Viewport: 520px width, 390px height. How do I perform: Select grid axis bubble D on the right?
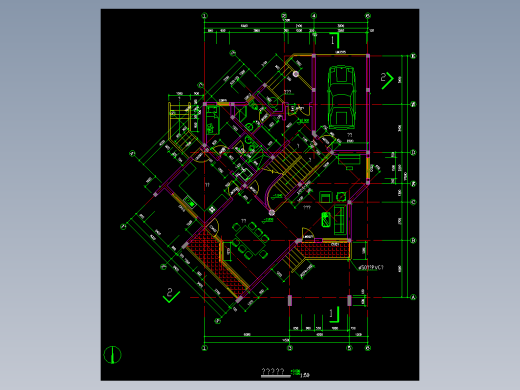pyautogui.click(x=413, y=153)
